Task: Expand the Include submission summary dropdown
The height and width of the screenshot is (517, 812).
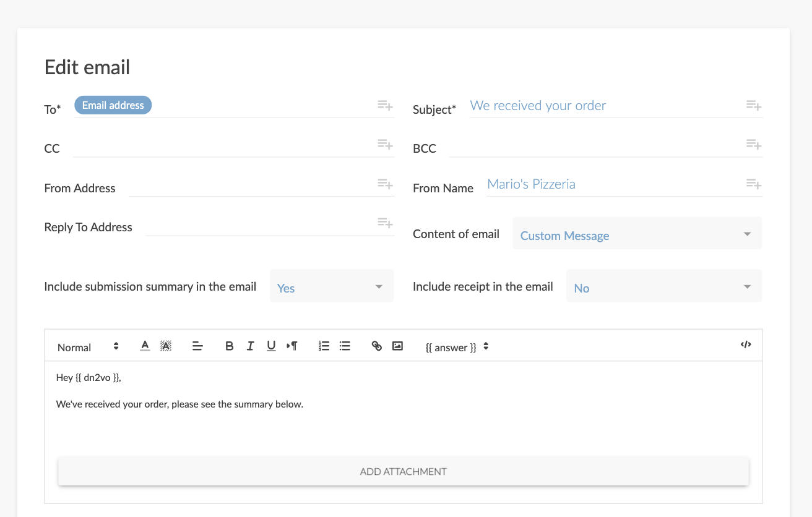Action: 332,286
